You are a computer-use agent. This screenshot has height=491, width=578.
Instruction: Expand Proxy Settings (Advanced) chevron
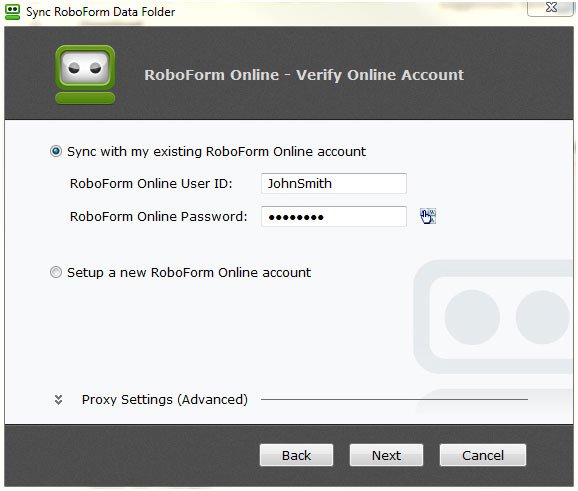pos(58,400)
